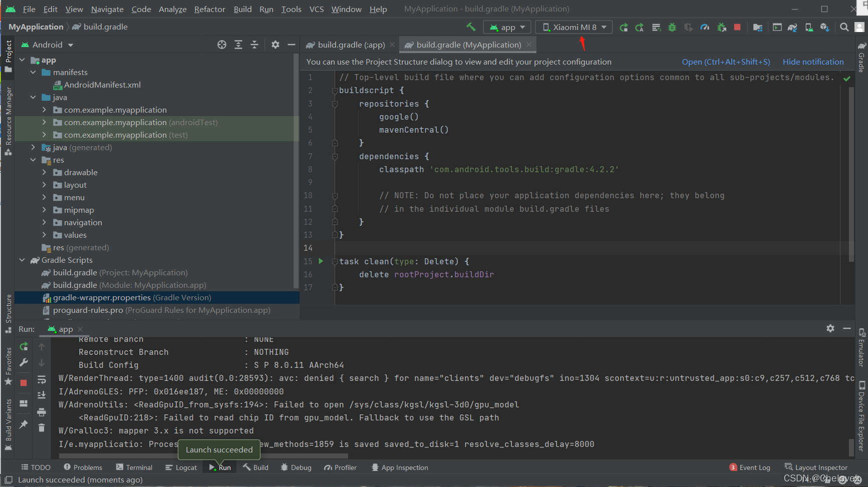Image resolution: width=868 pixels, height=487 pixels.
Task: Open the app run configuration dropdown
Action: pos(507,27)
